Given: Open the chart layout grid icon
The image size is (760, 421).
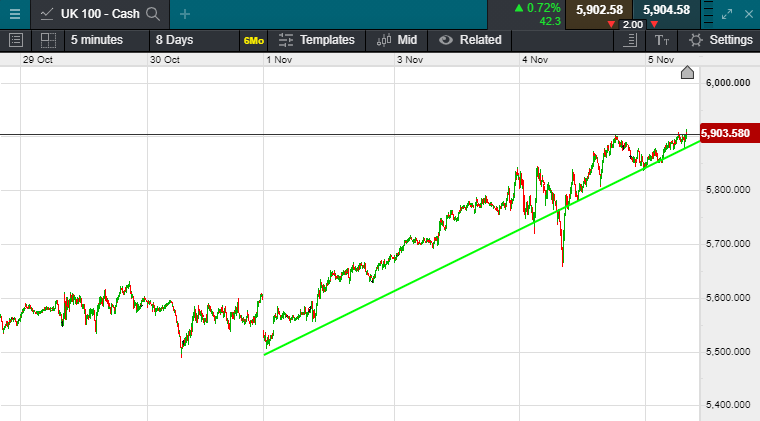Looking at the screenshot, I should [x=48, y=40].
